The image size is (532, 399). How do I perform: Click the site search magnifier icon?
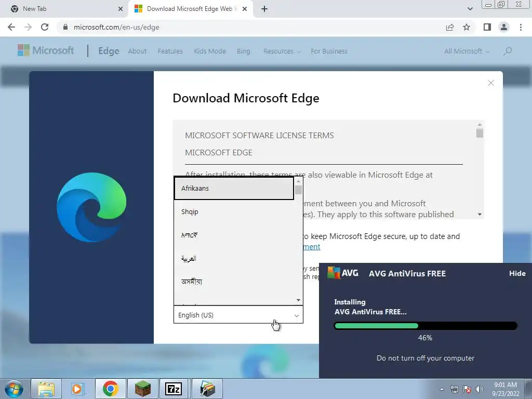tap(508, 51)
